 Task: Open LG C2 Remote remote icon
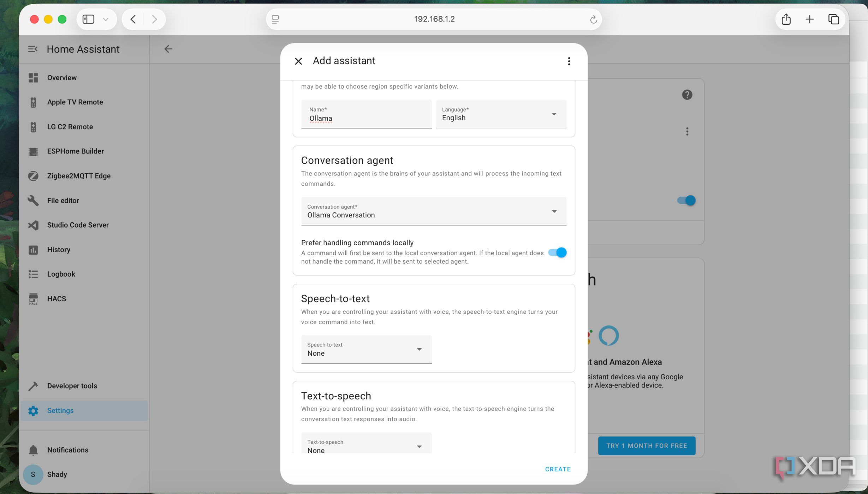(x=33, y=127)
